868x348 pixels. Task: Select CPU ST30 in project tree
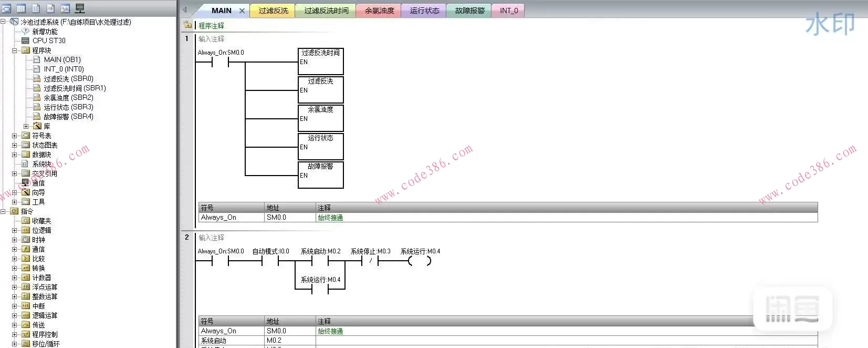[49, 40]
